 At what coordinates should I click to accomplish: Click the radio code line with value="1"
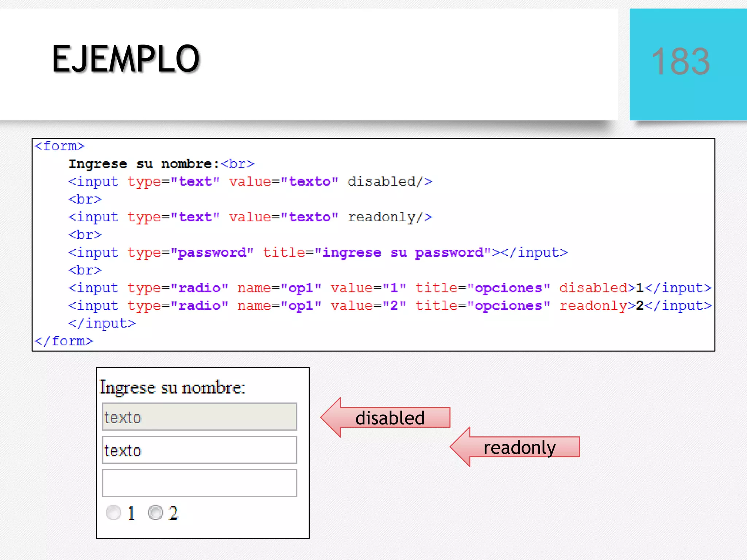click(390, 288)
